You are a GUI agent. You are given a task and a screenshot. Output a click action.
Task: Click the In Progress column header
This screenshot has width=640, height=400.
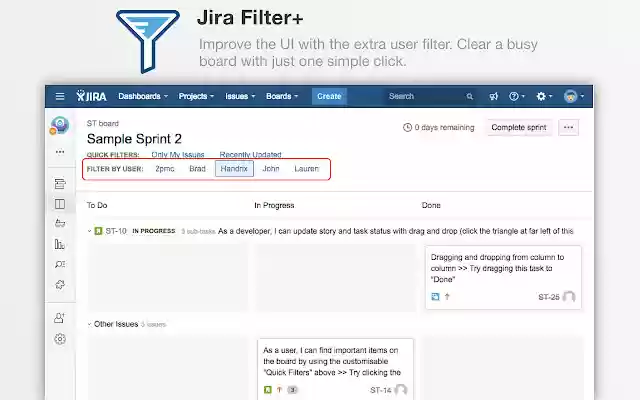tap(274, 205)
